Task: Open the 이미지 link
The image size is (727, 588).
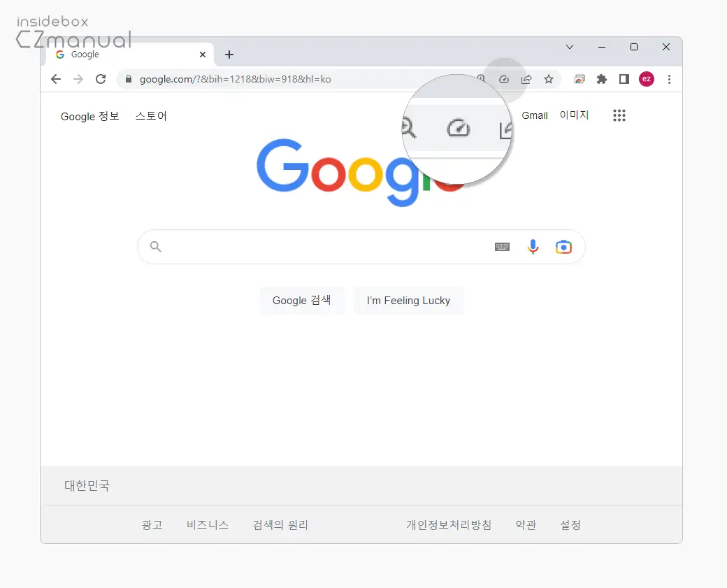Action: (574, 115)
